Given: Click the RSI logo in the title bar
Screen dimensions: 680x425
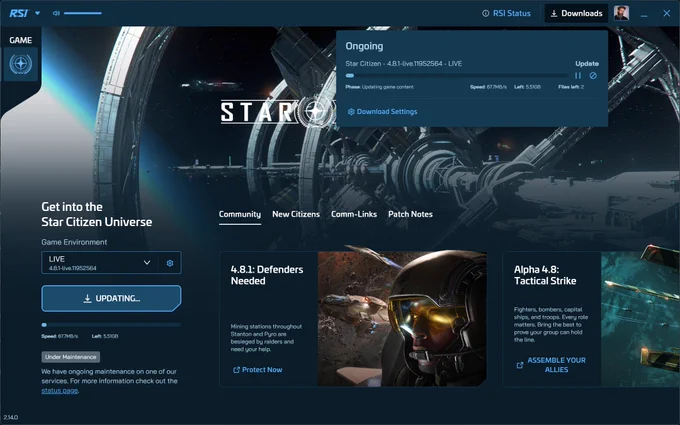Looking at the screenshot, I should [x=19, y=13].
